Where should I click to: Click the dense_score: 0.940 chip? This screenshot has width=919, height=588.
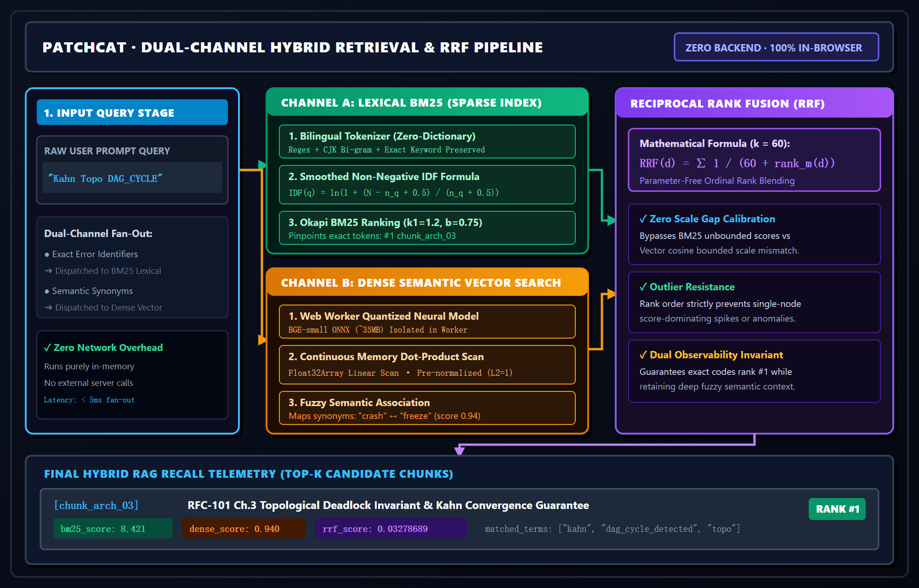(244, 529)
